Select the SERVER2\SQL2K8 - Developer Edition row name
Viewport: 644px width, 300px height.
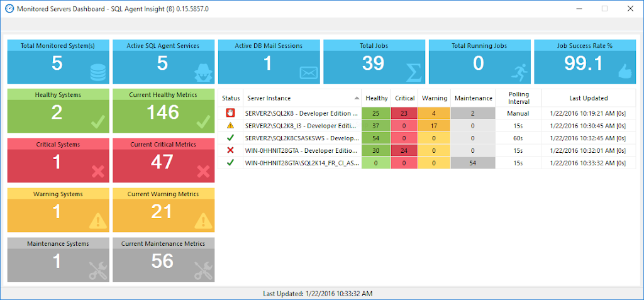[x=301, y=113]
